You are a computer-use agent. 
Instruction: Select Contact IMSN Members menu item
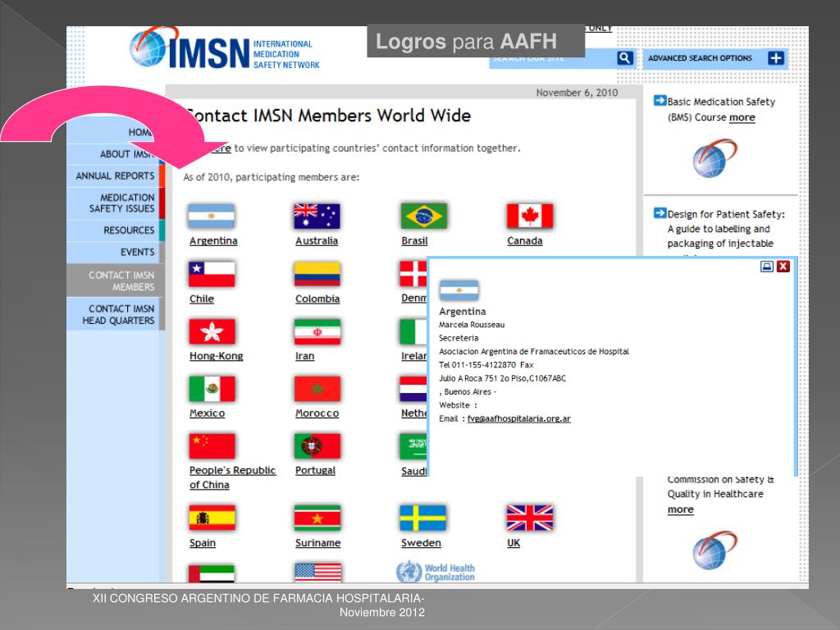(115, 281)
